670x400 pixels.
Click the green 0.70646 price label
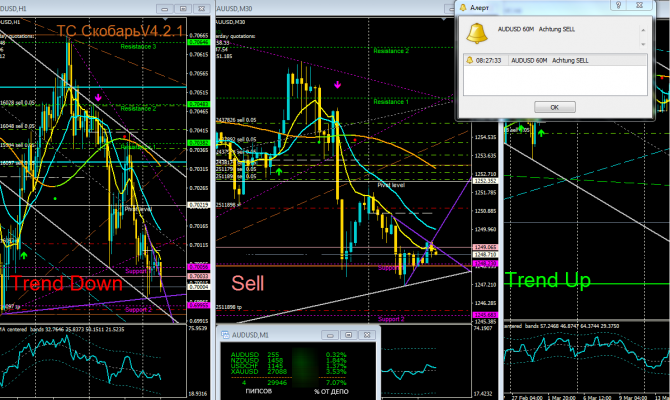tap(198, 42)
